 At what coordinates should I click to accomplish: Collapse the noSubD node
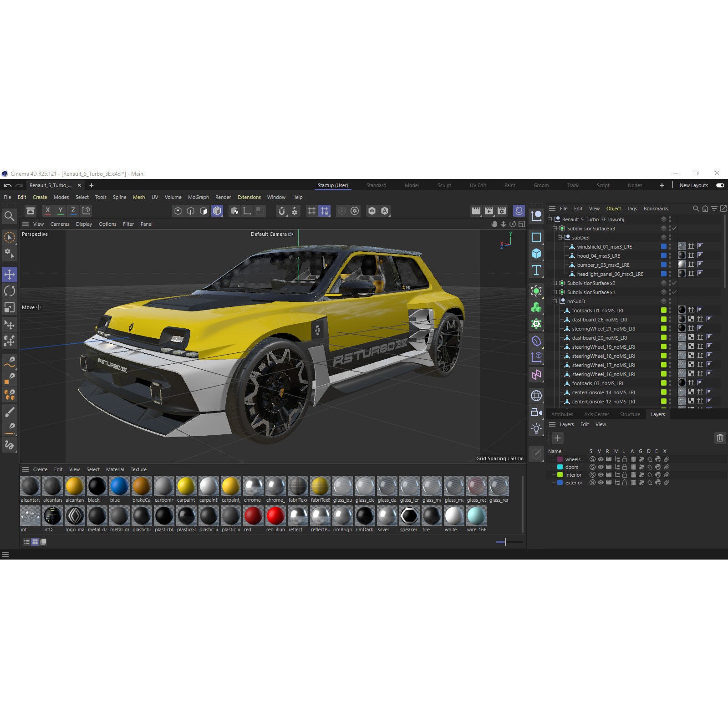[555, 301]
